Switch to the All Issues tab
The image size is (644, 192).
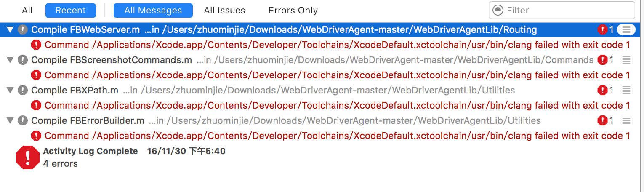coord(224,10)
